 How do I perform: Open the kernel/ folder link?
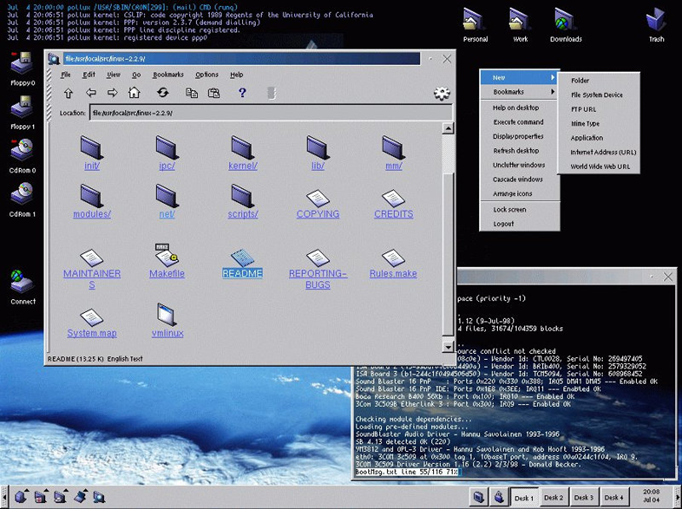pyautogui.click(x=242, y=166)
